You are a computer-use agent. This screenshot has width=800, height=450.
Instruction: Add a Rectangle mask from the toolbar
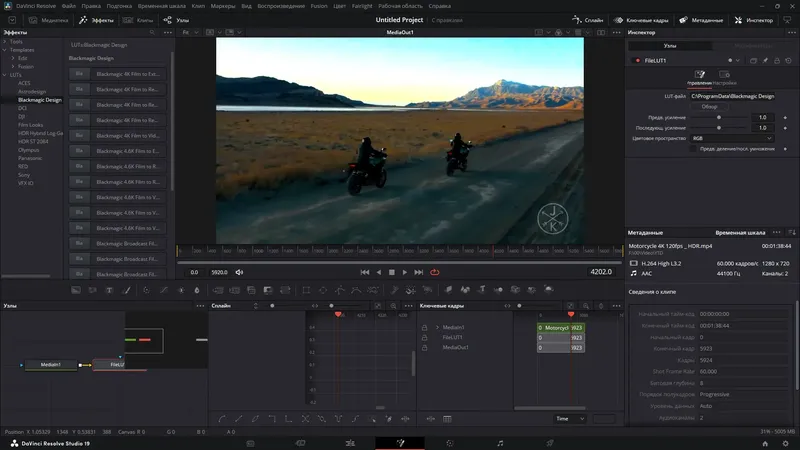[306, 290]
